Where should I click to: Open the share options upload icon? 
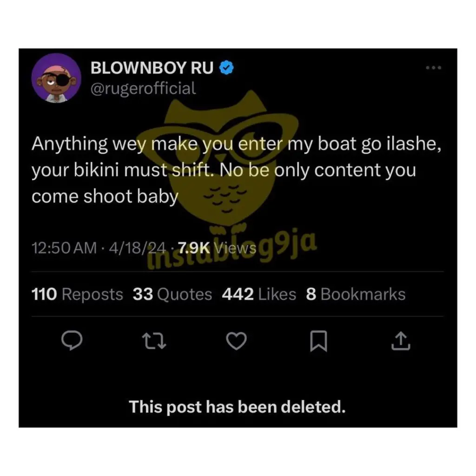point(401,341)
